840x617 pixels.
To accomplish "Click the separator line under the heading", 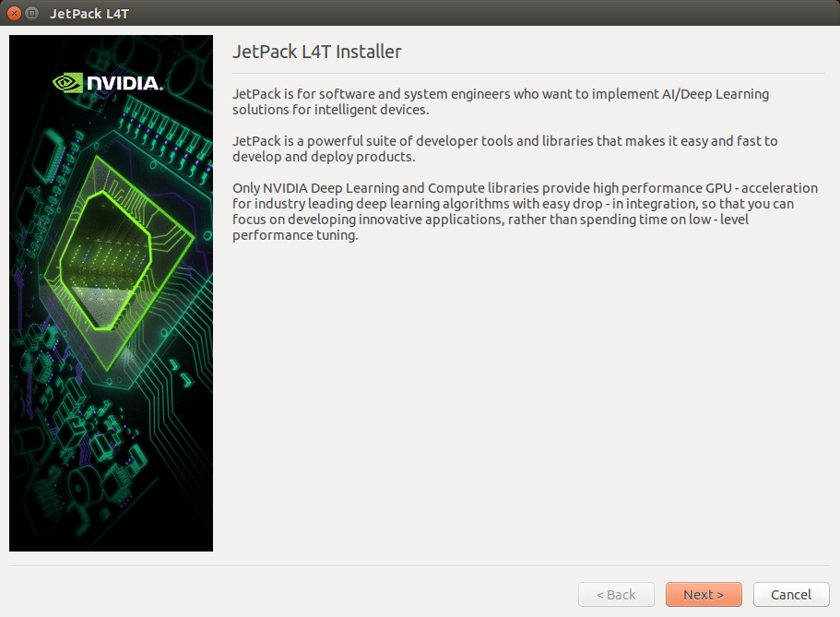I will 528,73.
